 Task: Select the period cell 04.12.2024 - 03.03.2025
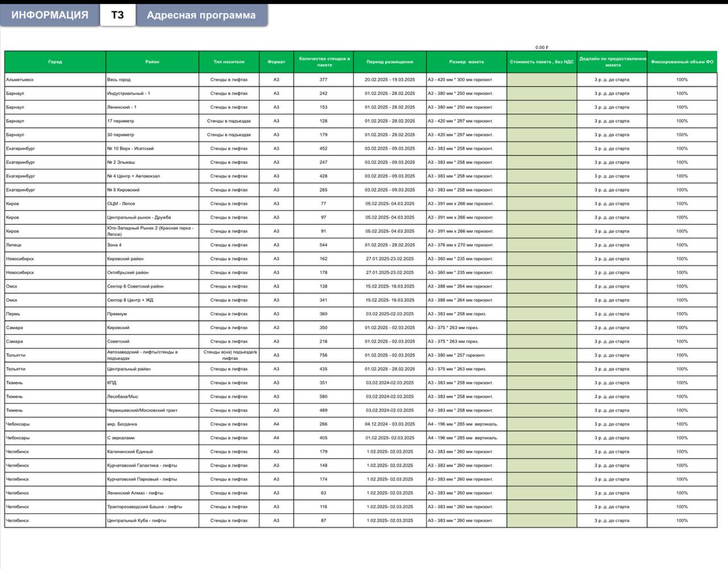pos(390,424)
